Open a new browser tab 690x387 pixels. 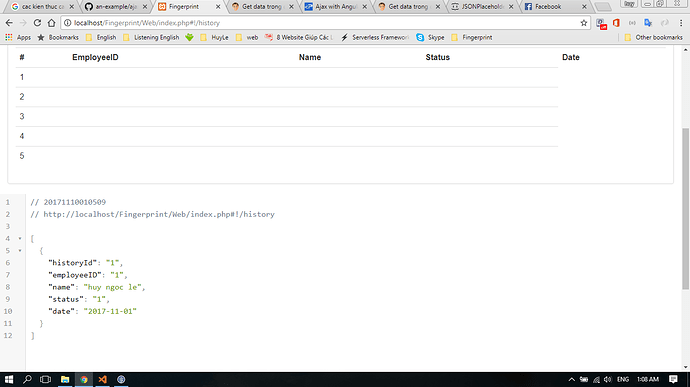click(603, 7)
